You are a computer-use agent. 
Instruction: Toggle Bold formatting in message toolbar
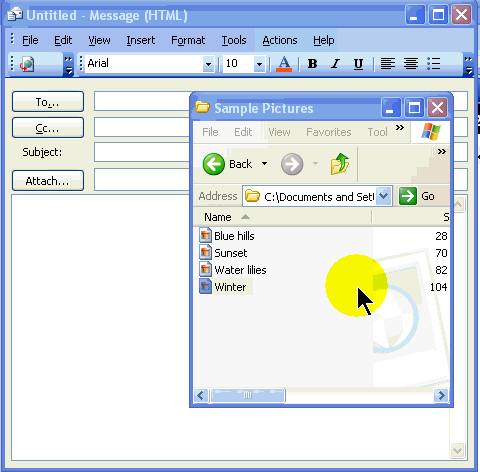click(x=312, y=63)
